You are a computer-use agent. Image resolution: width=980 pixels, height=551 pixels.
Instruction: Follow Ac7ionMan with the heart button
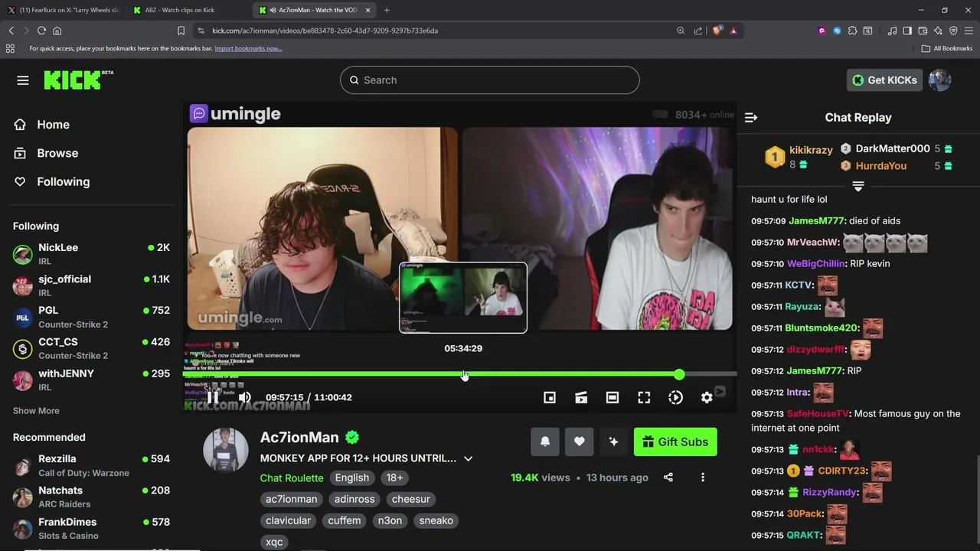pos(580,442)
